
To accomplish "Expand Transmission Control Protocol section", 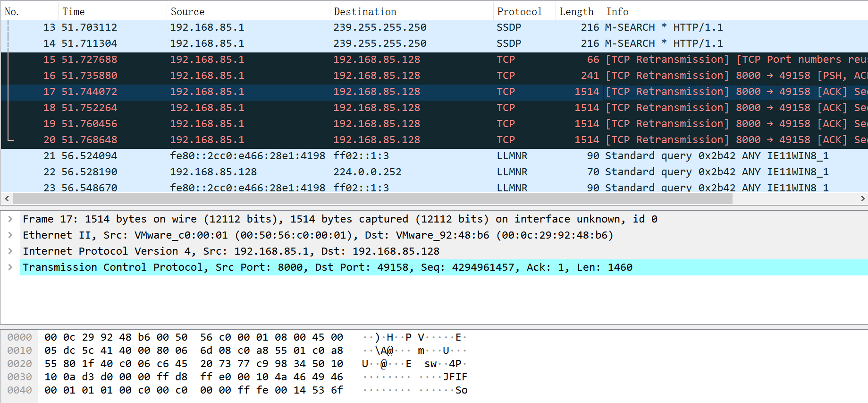I will (10, 267).
